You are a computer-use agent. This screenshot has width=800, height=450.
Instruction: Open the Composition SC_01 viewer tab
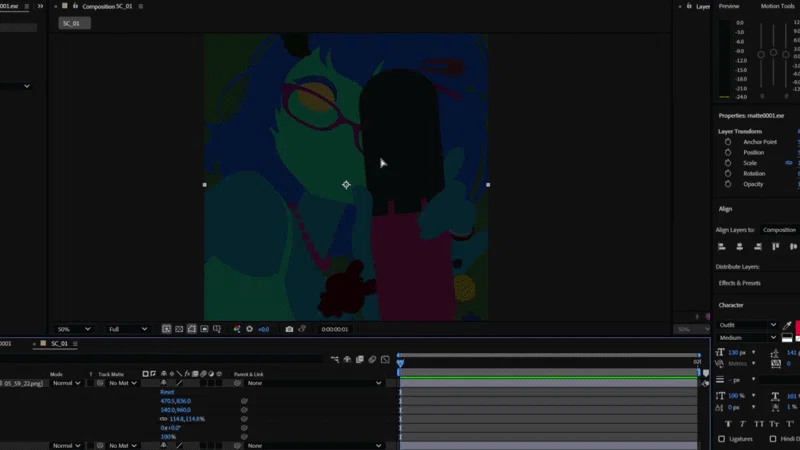107,6
